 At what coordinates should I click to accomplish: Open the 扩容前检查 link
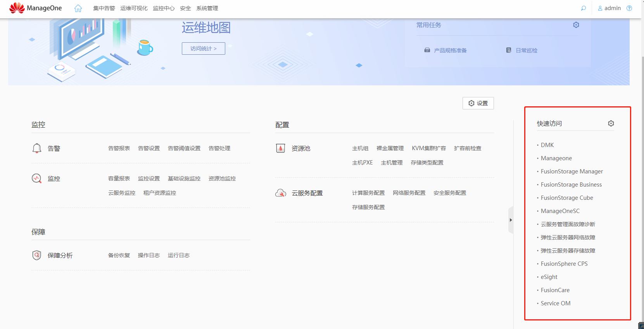coord(468,148)
